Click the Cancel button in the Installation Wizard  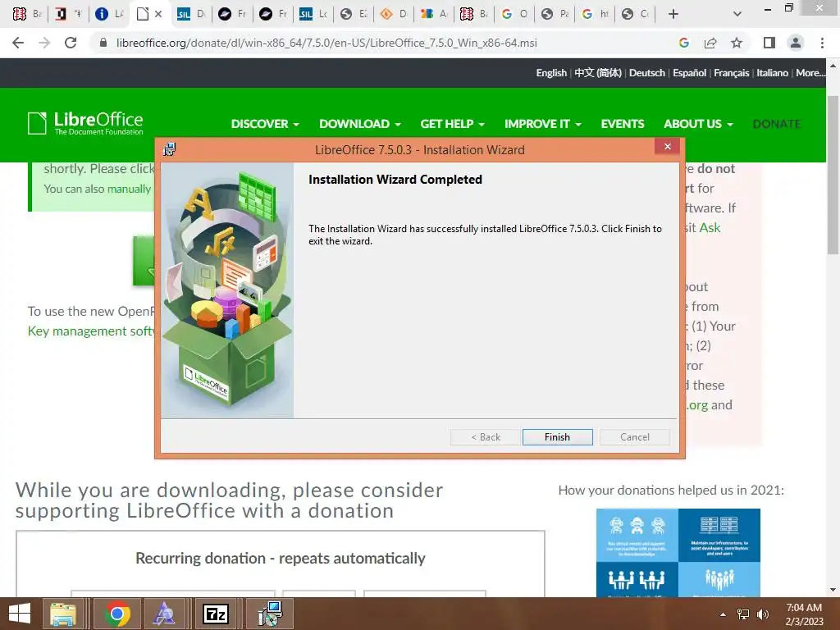pyautogui.click(x=635, y=437)
